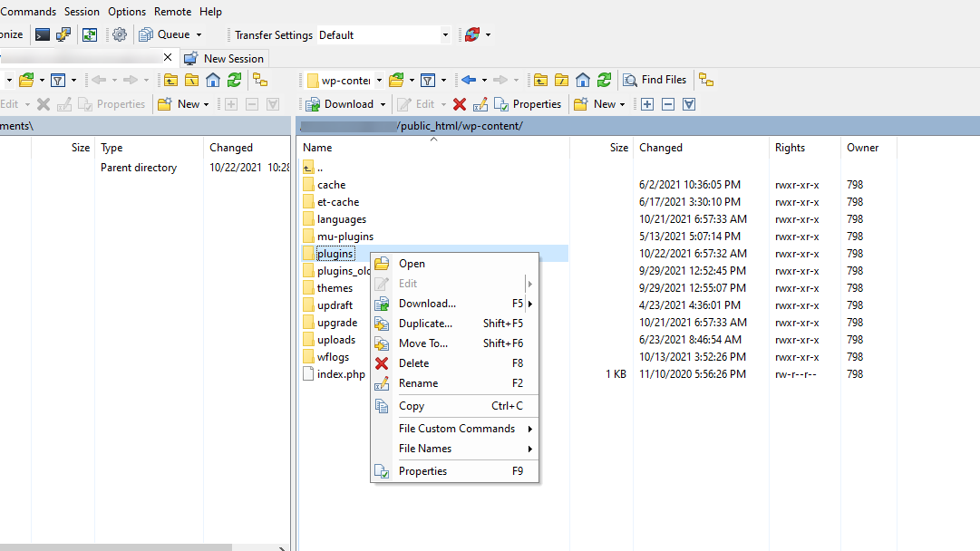
Task: Open the New Session tab
Action: pos(224,58)
